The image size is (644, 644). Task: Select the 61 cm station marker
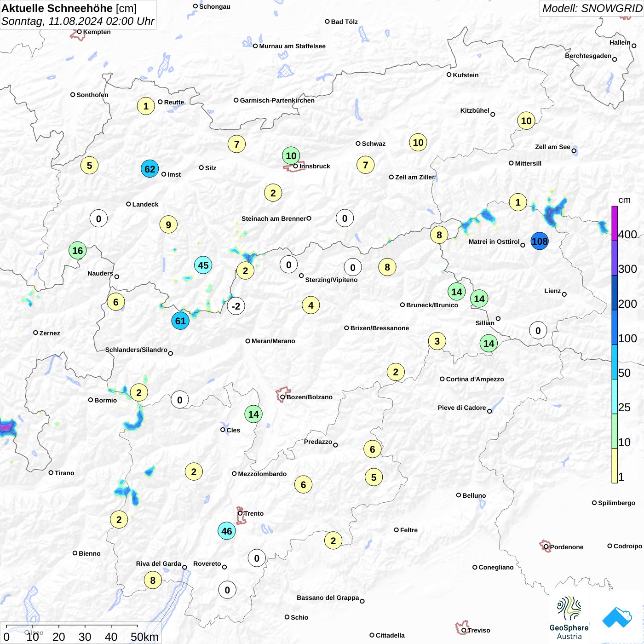pos(180,321)
